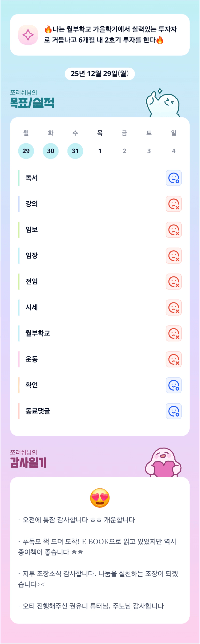Click the sparkle star icon beside the goal statement
200x644 pixels.
[x=28, y=35]
